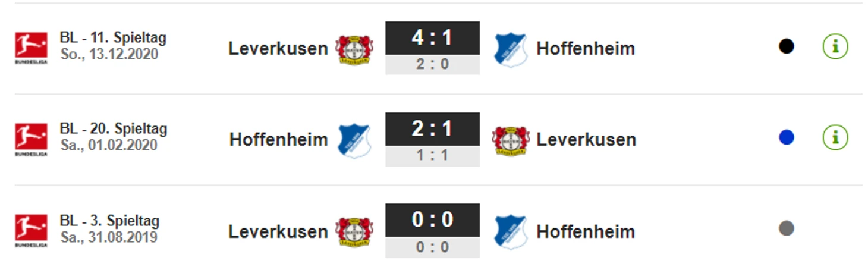The image size is (868, 273).
Task: Click Hoffenheim crest in 4:1 match row
Action: 510,49
